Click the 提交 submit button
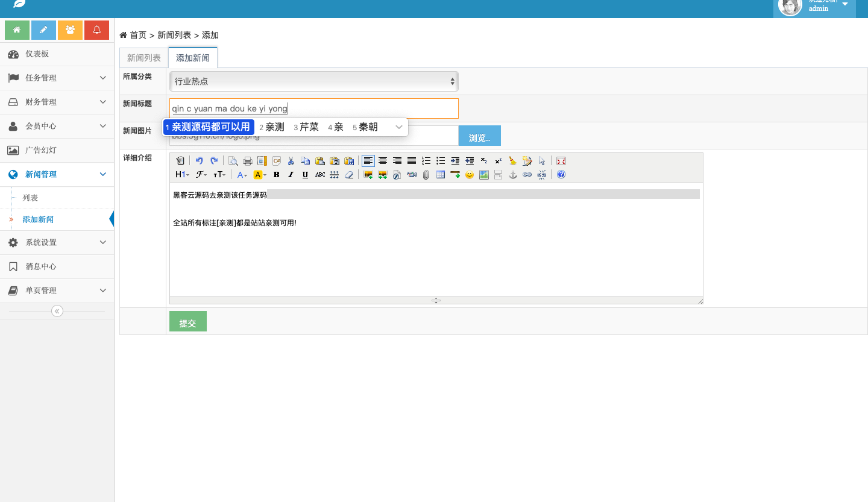868x502 pixels. (x=187, y=322)
